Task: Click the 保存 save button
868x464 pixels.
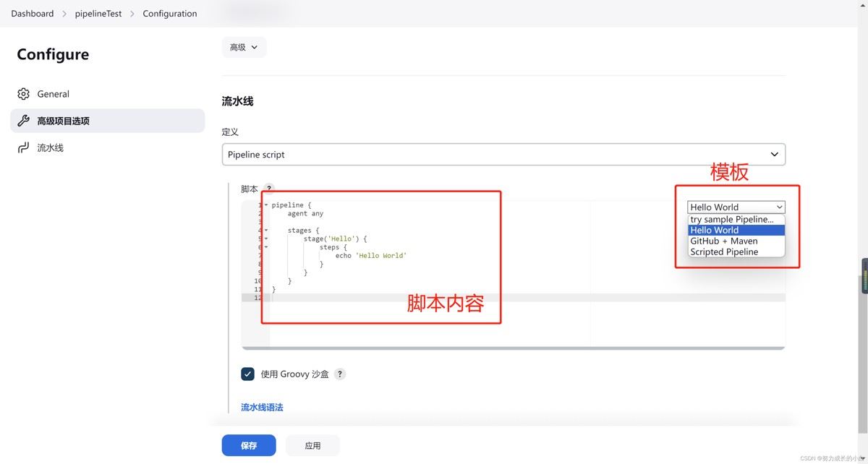Action: [249, 445]
